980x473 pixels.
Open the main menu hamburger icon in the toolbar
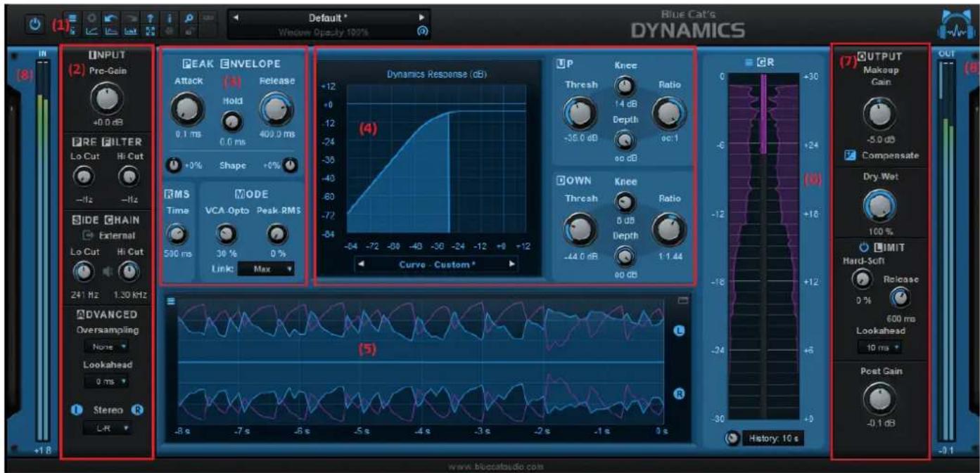click(x=72, y=18)
